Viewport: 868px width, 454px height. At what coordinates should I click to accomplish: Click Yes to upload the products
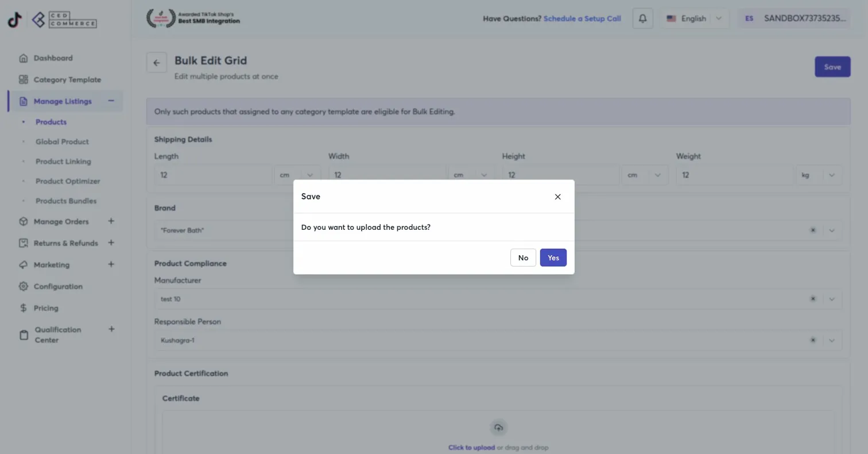point(553,257)
